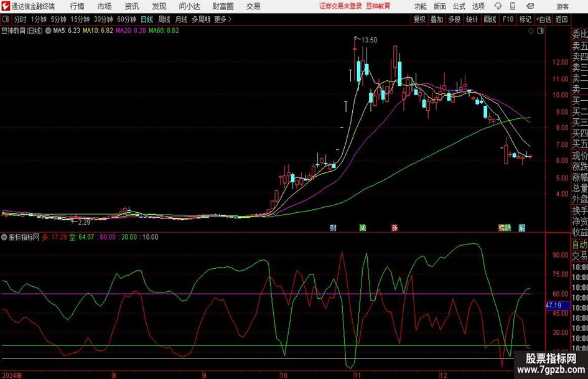
Task: Open the 市场 menu
Action: [x=105, y=6]
